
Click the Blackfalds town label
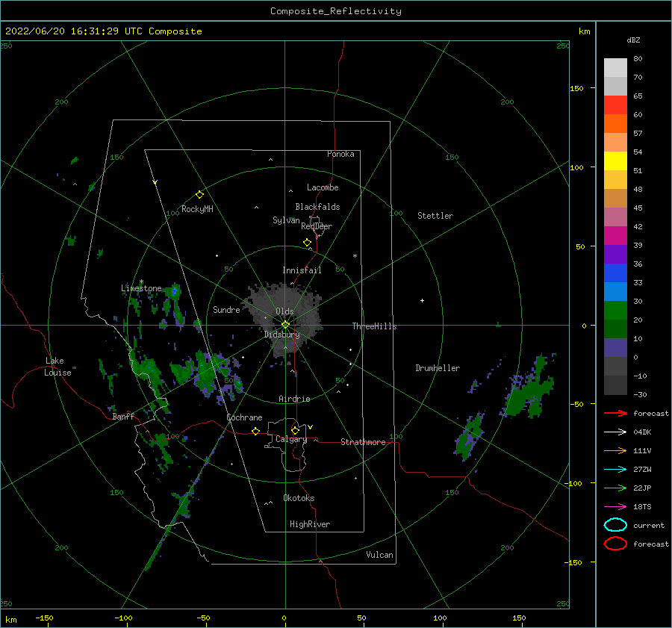(317, 207)
